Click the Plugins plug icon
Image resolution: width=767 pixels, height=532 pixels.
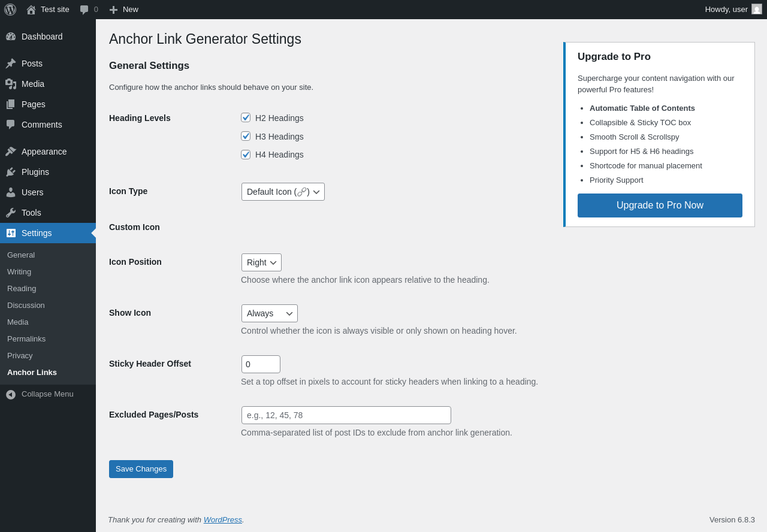click(x=11, y=172)
